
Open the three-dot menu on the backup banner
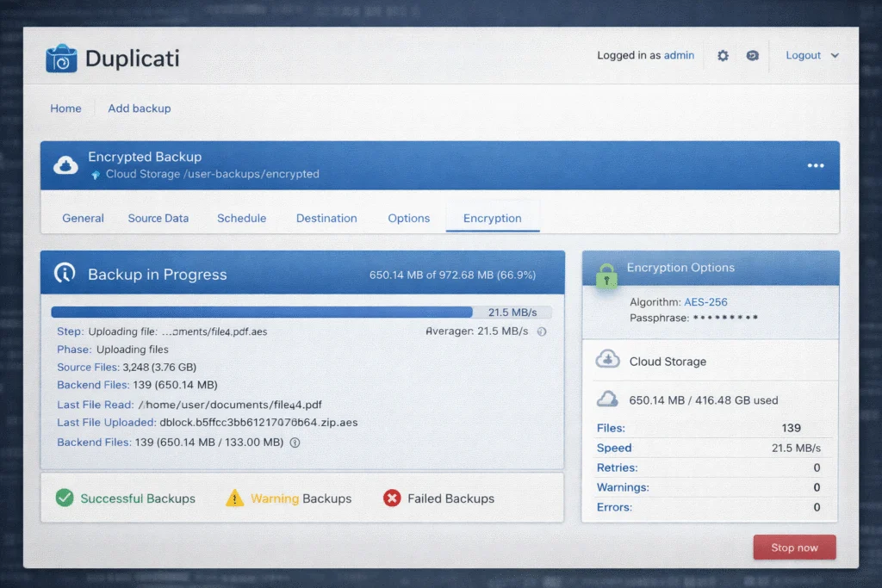[815, 164]
